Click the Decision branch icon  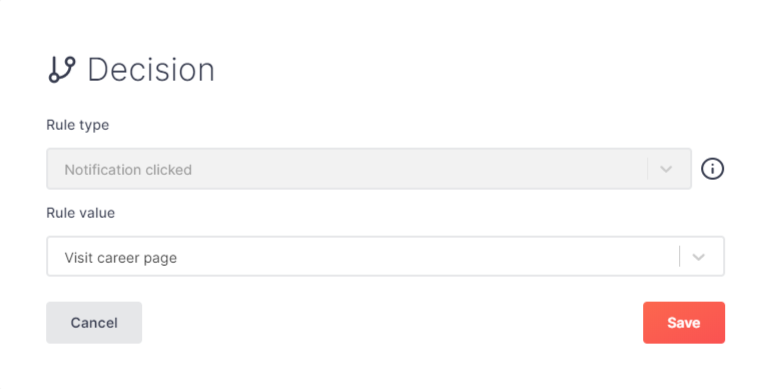pos(62,69)
